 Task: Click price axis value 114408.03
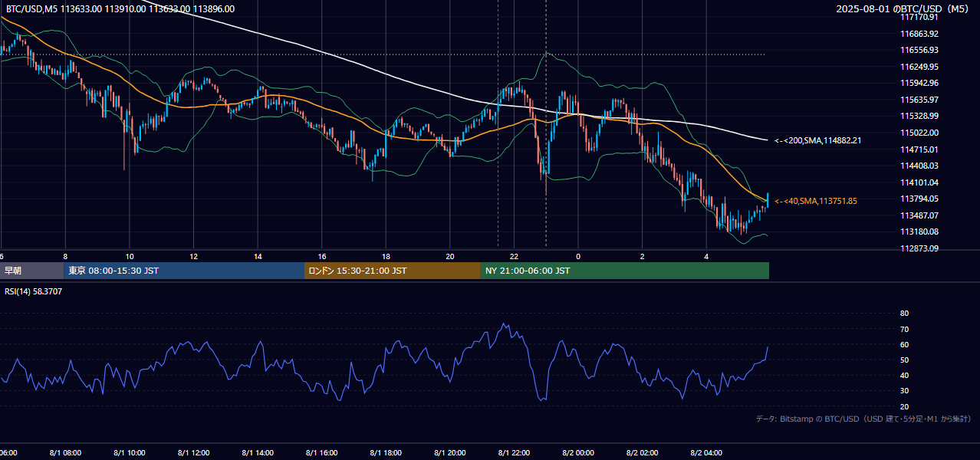point(919,166)
